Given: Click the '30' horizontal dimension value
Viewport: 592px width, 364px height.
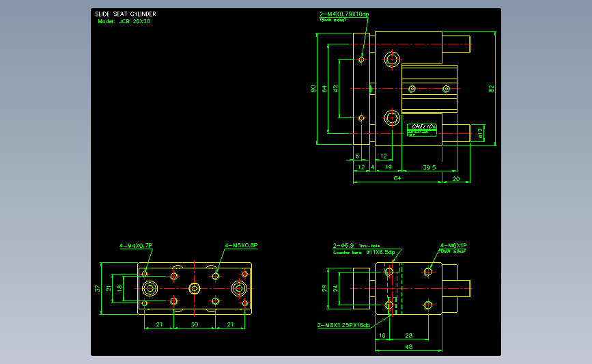Looking at the screenshot, I should coord(195,324).
